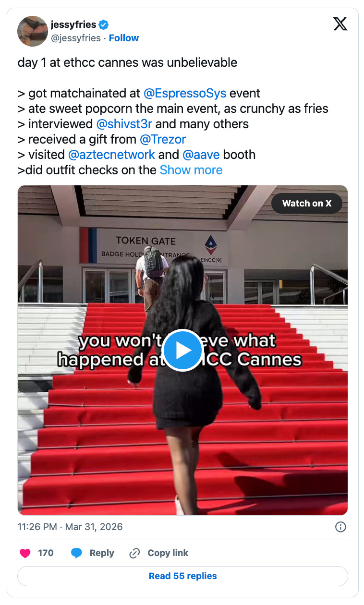Image resolution: width=364 pixels, height=605 pixels.
Task: Open the @EspressoSys mention
Action: 185,93
